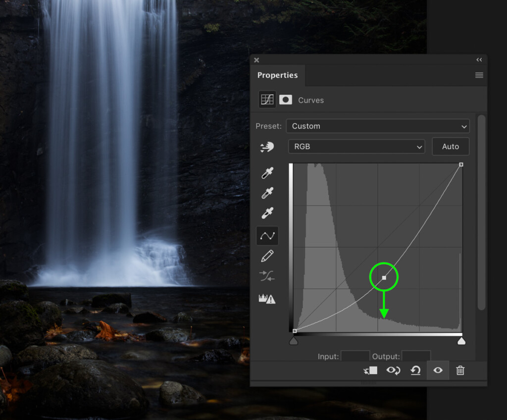507x420 pixels.
Task: Delete the Curves adjustment layer via trash
Action: click(460, 370)
